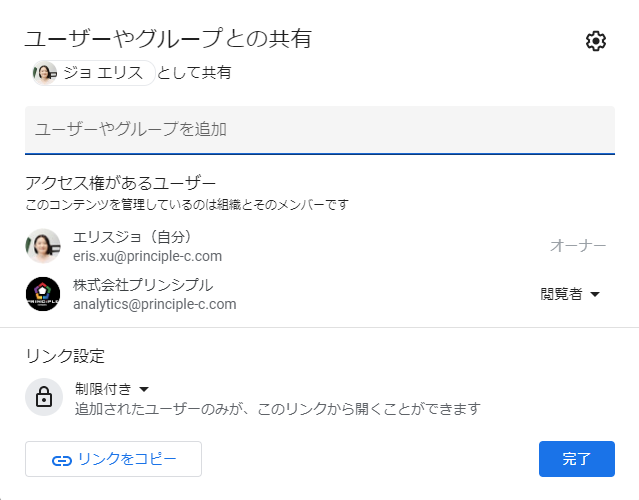
Task: Click analytics@principle-c.com email address
Action: tap(155, 304)
